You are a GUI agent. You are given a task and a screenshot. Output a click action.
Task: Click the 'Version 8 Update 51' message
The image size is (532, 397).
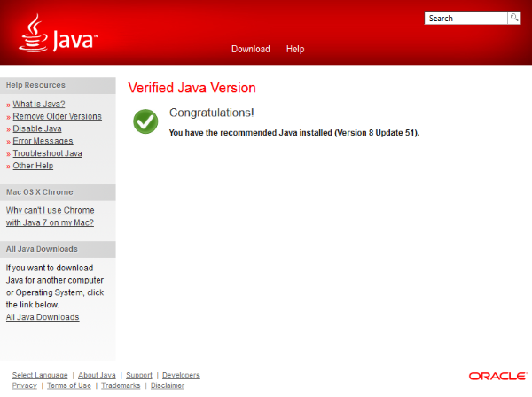[294, 133]
